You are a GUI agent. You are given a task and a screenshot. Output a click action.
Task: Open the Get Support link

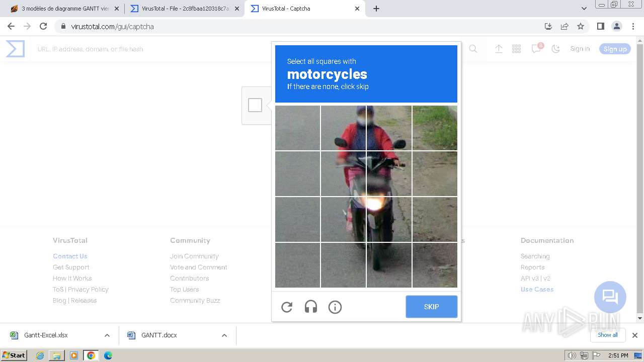pos(71,267)
